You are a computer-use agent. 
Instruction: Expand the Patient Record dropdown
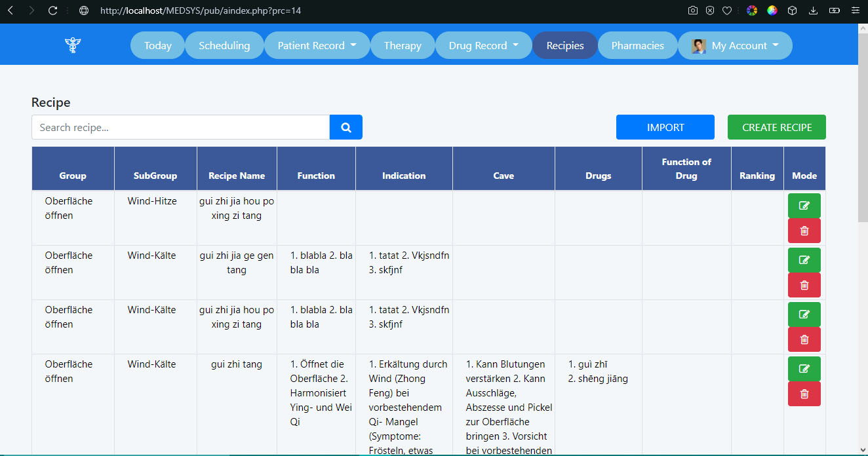(x=317, y=45)
